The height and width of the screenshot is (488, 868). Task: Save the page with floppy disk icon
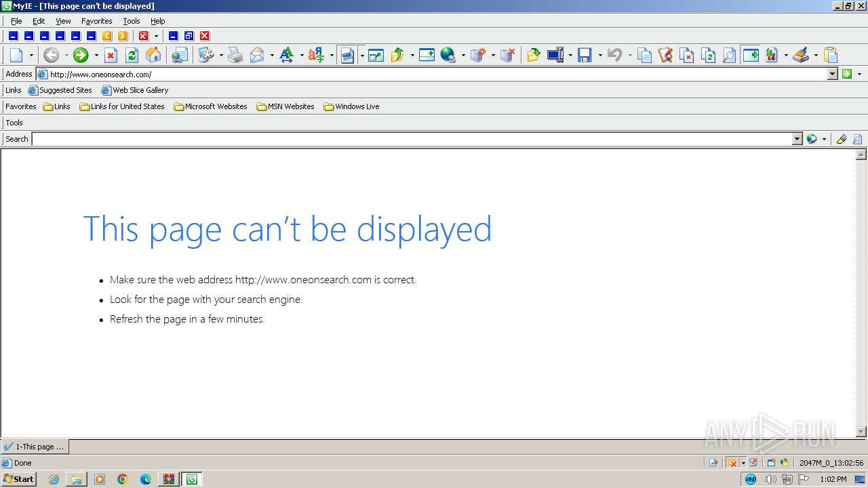coord(585,55)
